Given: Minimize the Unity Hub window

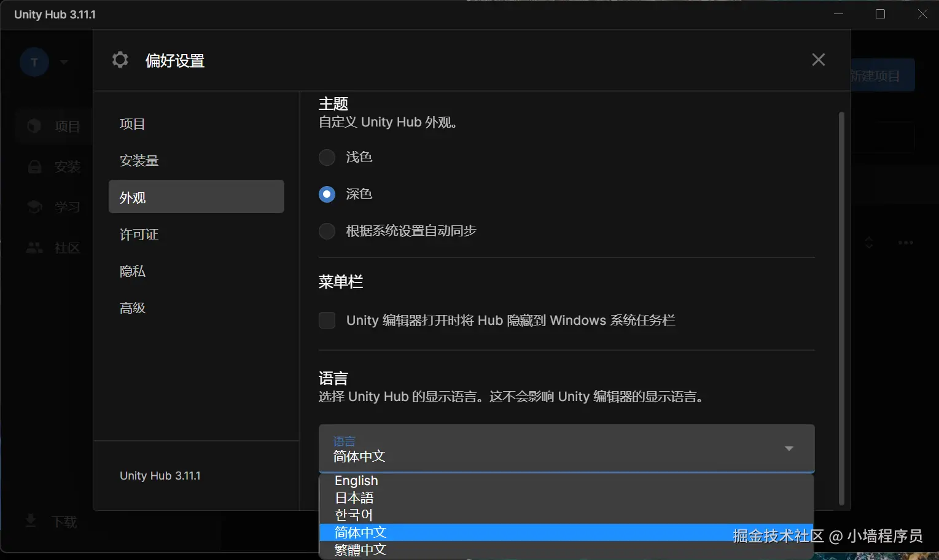Looking at the screenshot, I should click(x=838, y=14).
